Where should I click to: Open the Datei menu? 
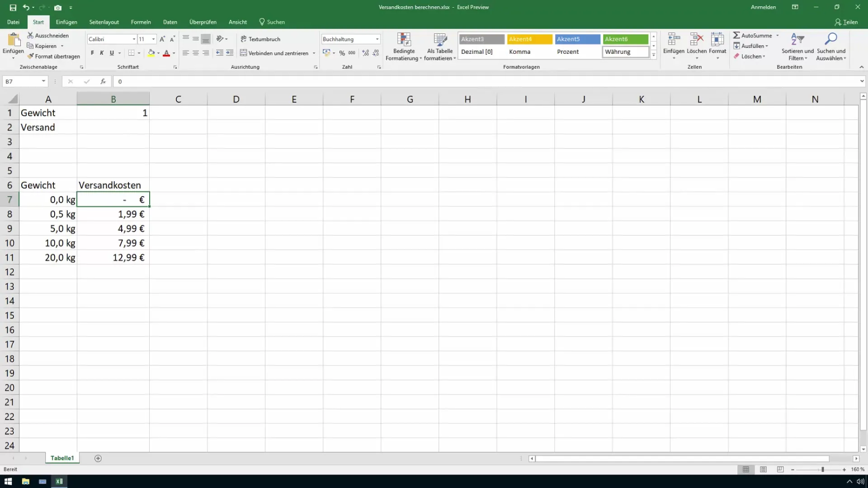pyautogui.click(x=13, y=22)
